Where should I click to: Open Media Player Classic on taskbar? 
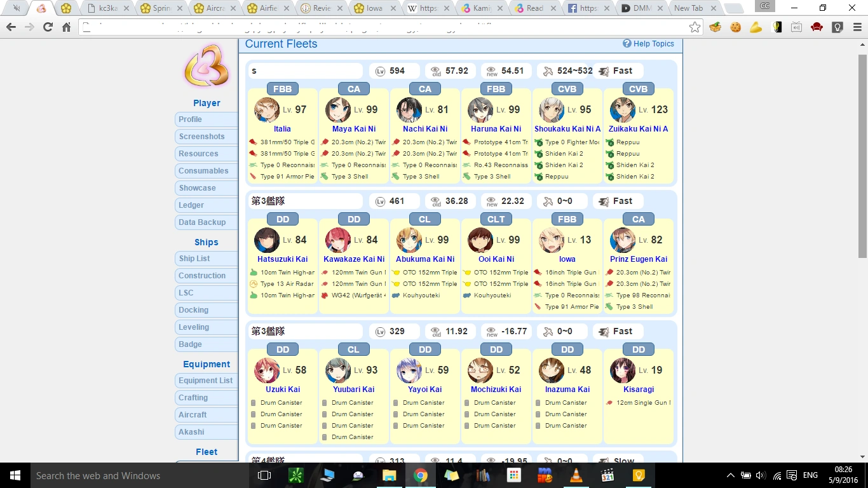(x=607, y=475)
